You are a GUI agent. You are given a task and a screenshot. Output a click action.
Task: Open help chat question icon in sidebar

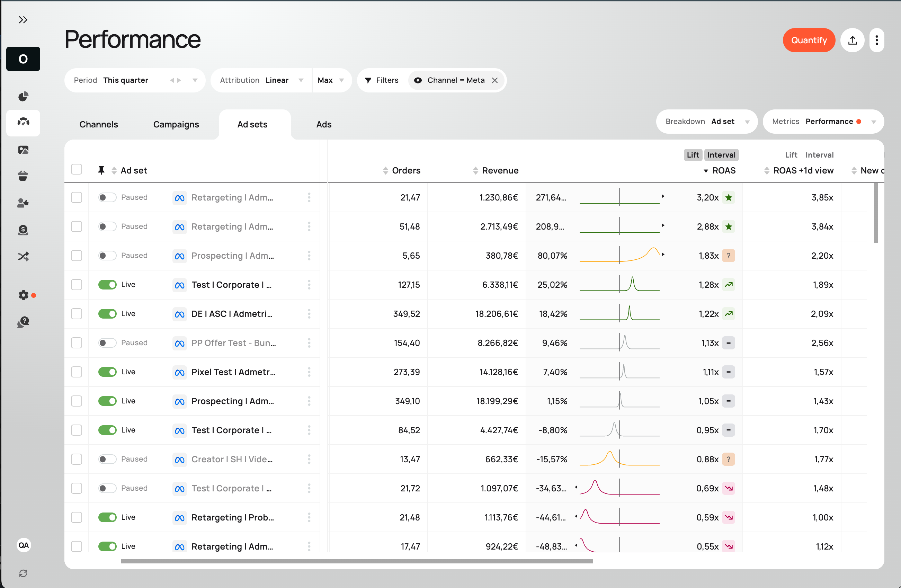click(x=23, y=322)
